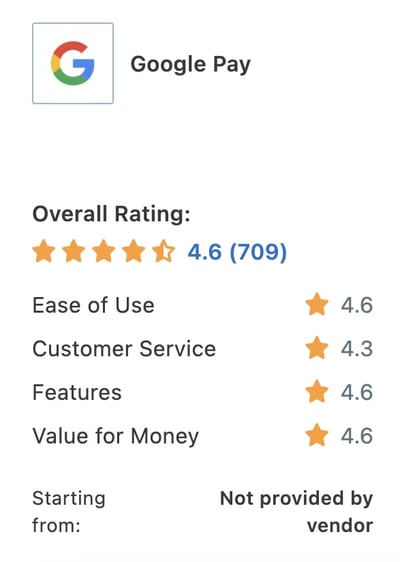Select the Value for Money label
The image size is (400, 562).
(x=116, y=436)
